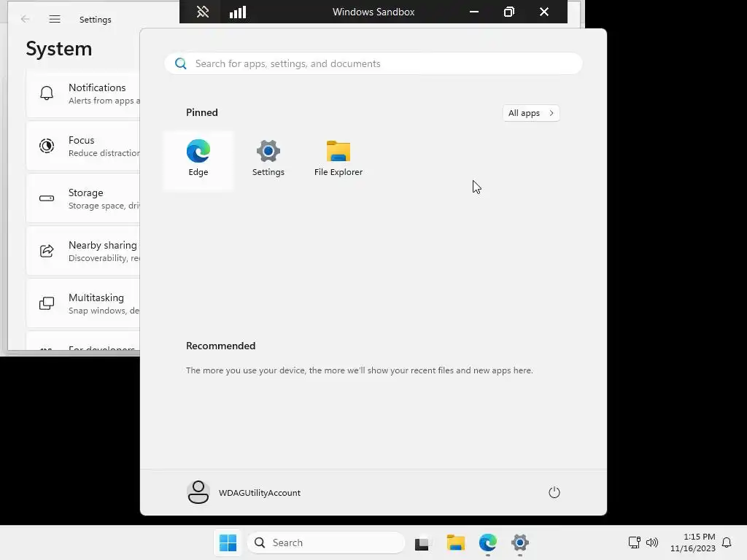The image size is (747, 560).
Task: Open Task View from the taskbar
Action: point(422,542)
